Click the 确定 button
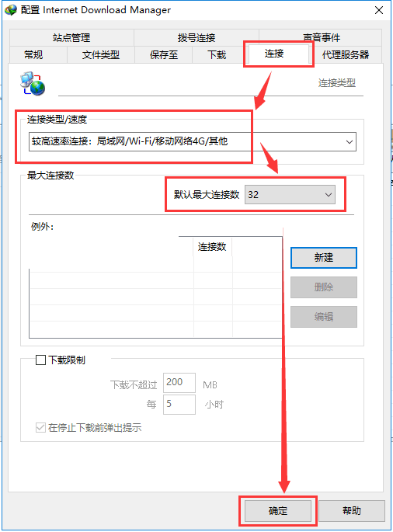The height and width of the screenshot is (532, 393). (278, 510)
